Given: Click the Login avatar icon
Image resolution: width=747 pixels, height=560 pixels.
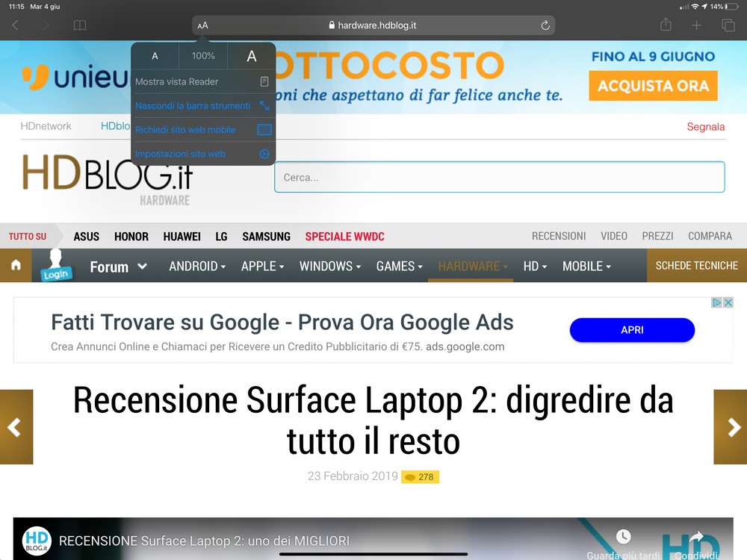Looking at the screenshot, I should pos(56,265).
